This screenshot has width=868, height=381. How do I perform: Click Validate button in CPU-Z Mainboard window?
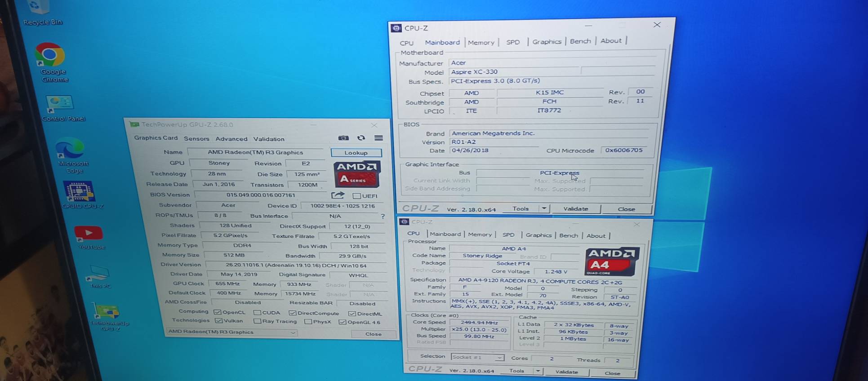(x=575, y=209)
